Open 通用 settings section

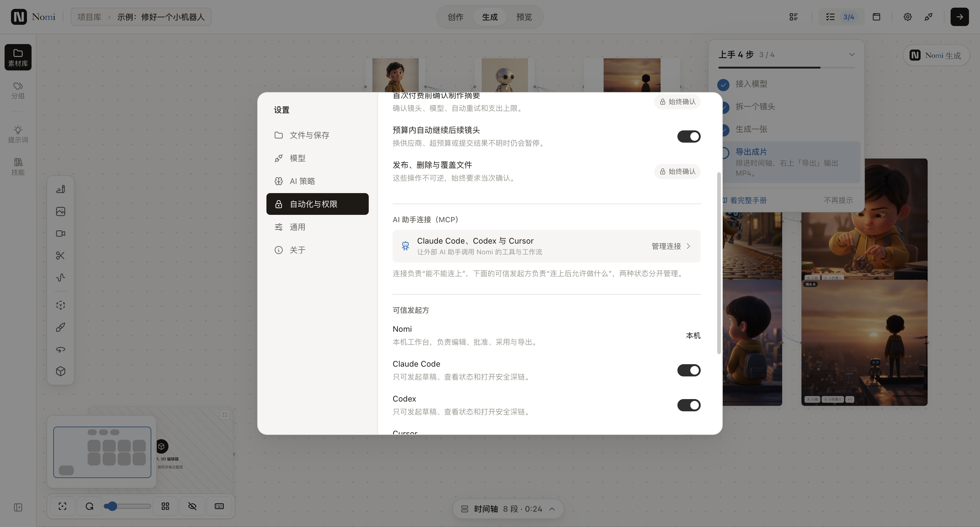[317, 227]
